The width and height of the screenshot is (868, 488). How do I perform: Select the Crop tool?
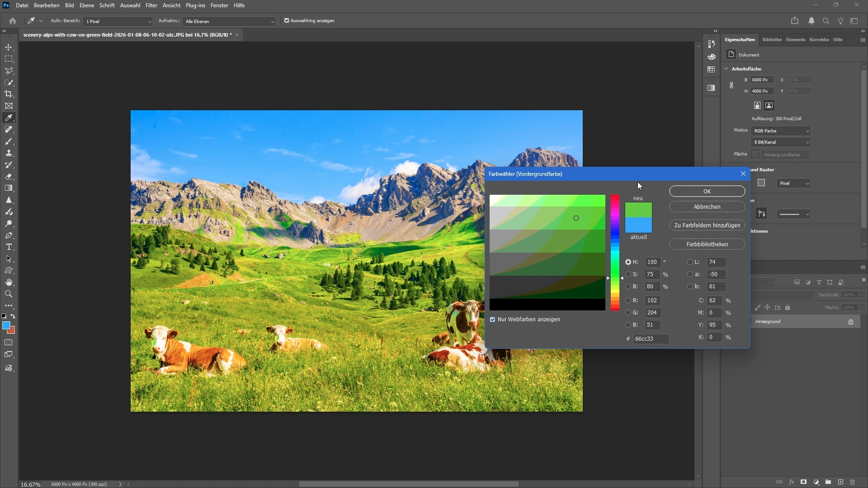click(9, 94)
